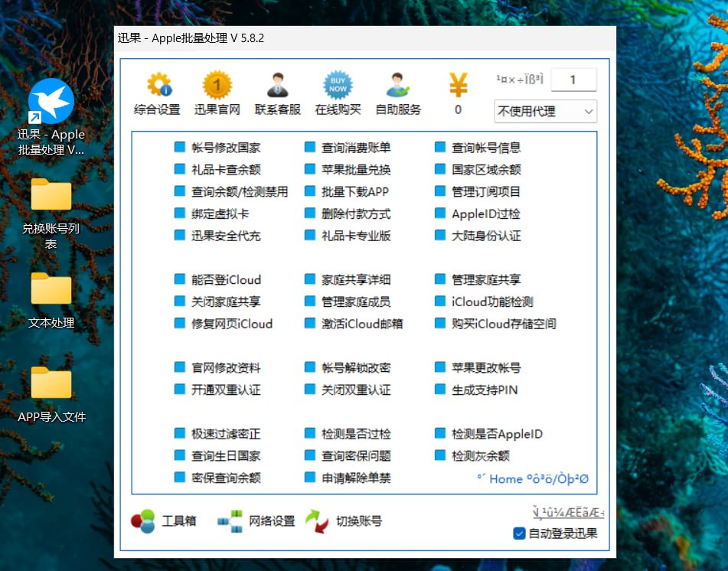Screen dimensions: 728x571
Task: Open 极速过滤密正 function
Action: pos(226,433)
